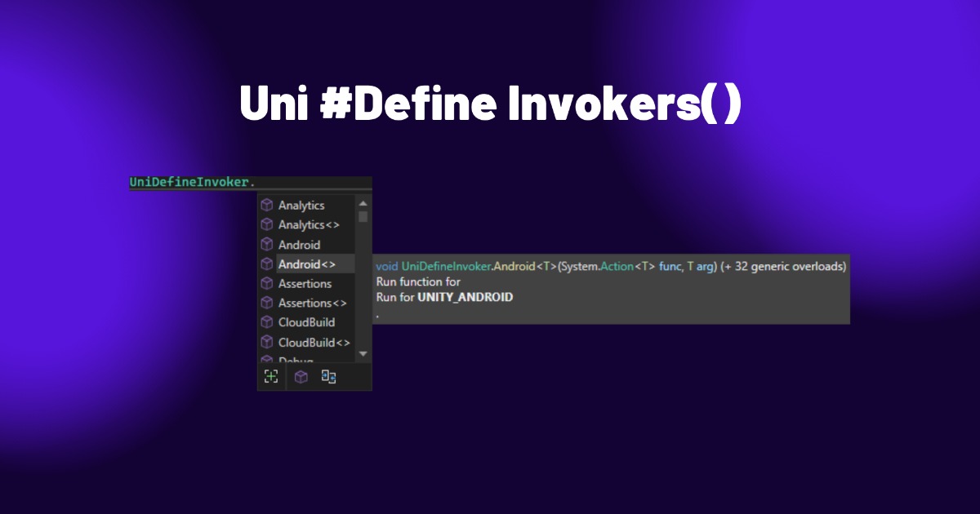This screenshot has height=514, width=980.
Task: Pick CloudBuild<> in the suggestion list
Action: click(314, 343)
